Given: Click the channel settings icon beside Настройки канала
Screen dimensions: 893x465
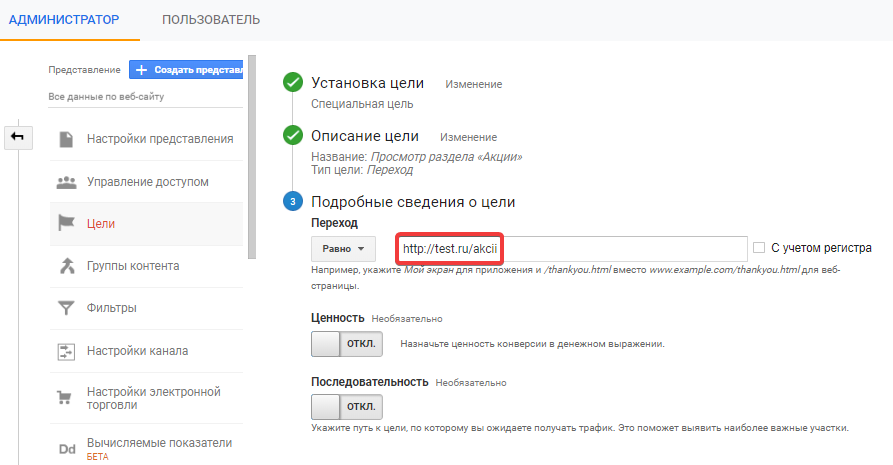Looking at the screenshot, I should 66,351.
